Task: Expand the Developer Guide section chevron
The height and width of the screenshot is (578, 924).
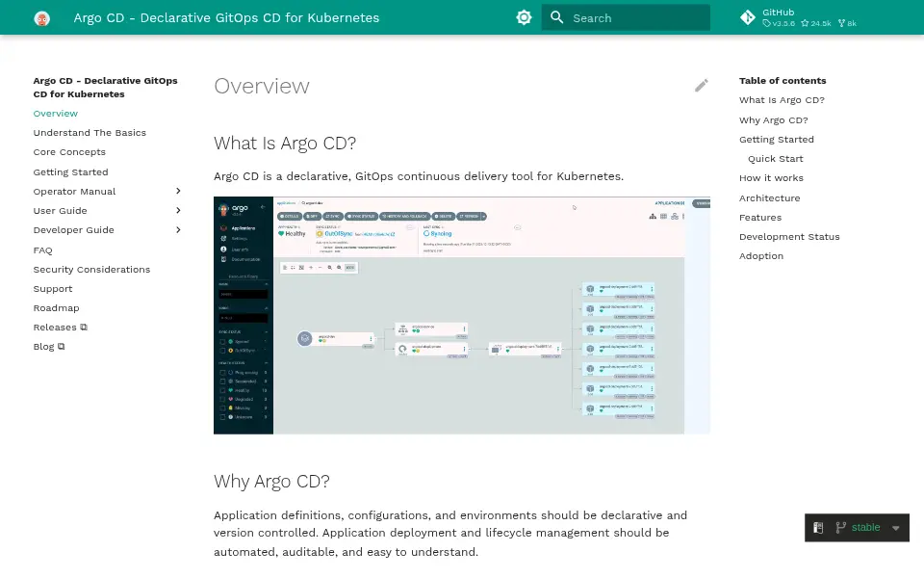Action: (178, 230)
